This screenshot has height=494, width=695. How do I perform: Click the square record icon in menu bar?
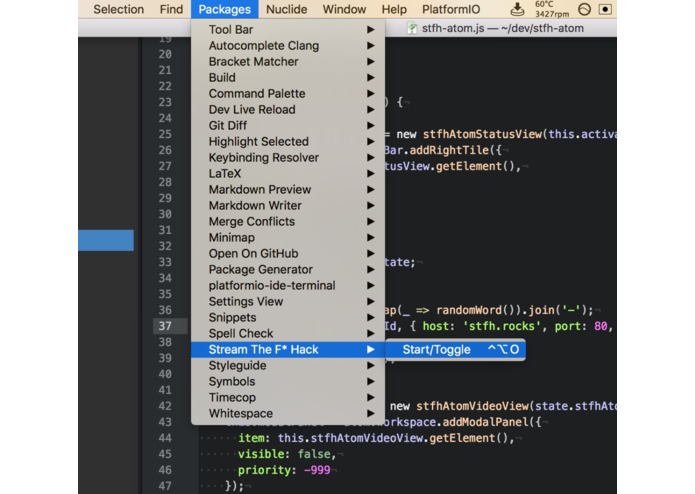pyautogui.click(x=605, y=9)
